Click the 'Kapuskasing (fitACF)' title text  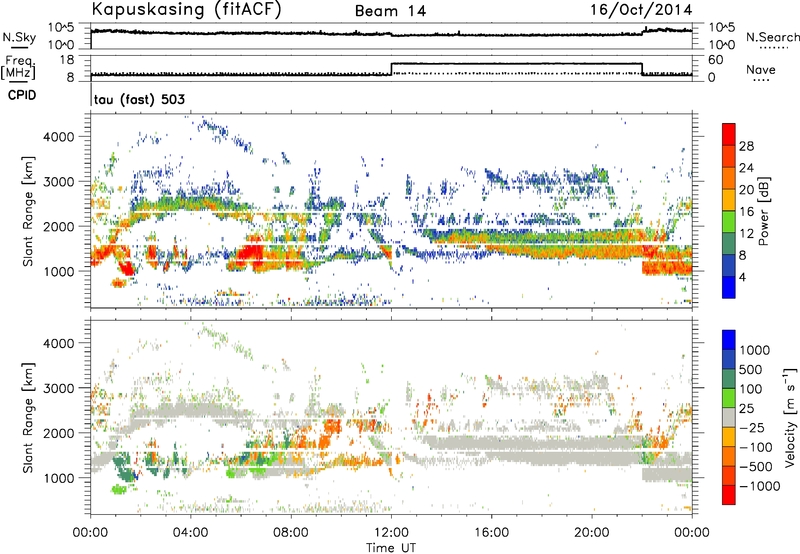tap(187, 9)
